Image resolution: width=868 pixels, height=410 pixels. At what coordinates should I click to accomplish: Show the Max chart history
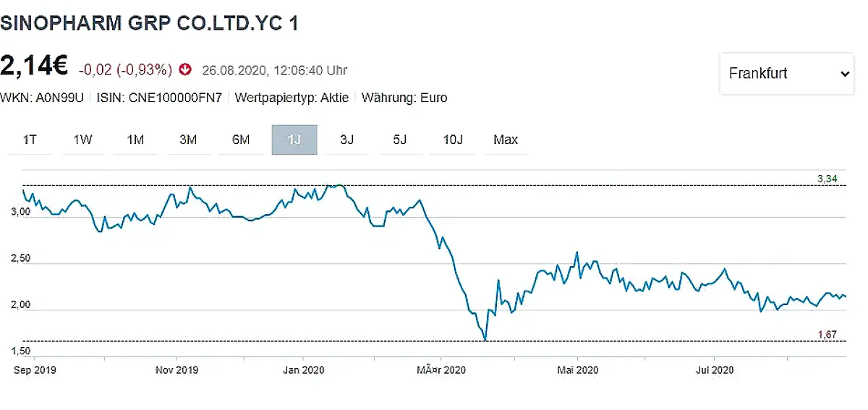[506, 140]
